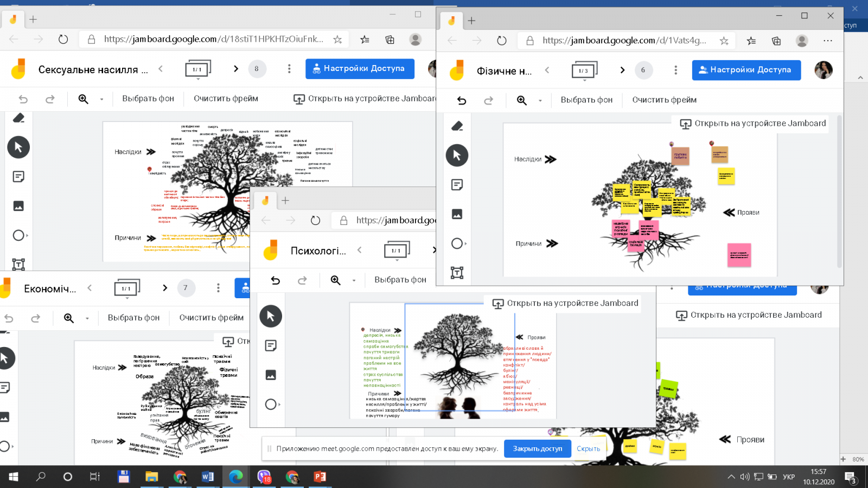Add sticky note in Сексуальне насилля window
The width and height of the screenshot is (868, 488).
pos(18,177)
